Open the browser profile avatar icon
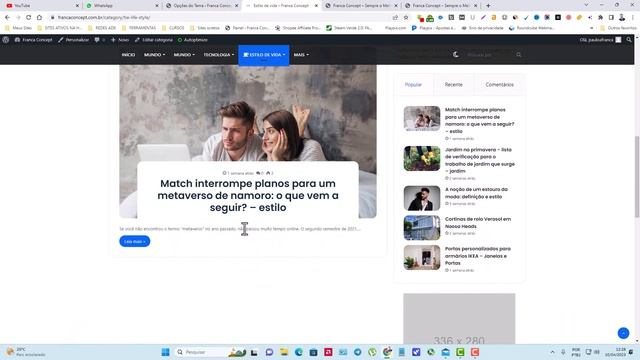640x360 pixels. pyautogui.click(x=622, y=18)
